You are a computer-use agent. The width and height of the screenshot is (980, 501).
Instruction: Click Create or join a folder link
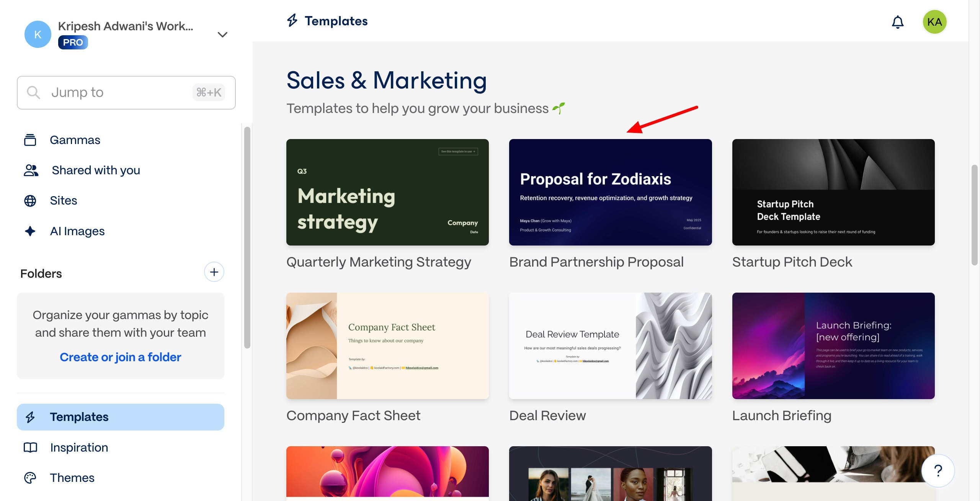point(120,357)
